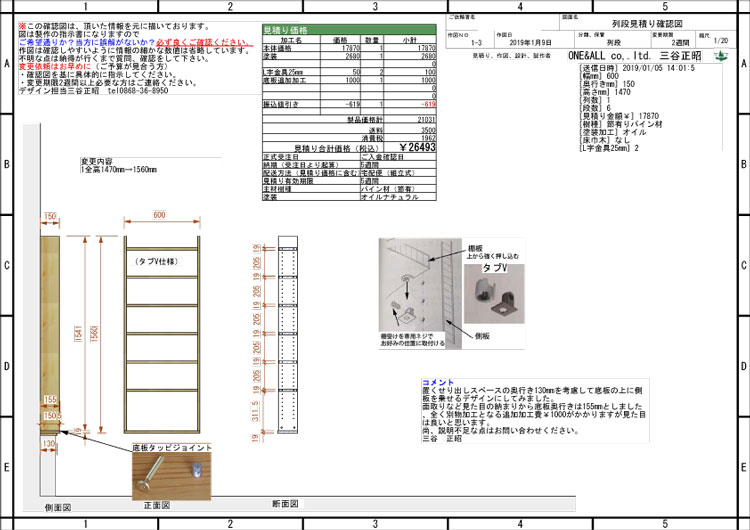Click the ONE&ALL company logo icon

(721, 56)
